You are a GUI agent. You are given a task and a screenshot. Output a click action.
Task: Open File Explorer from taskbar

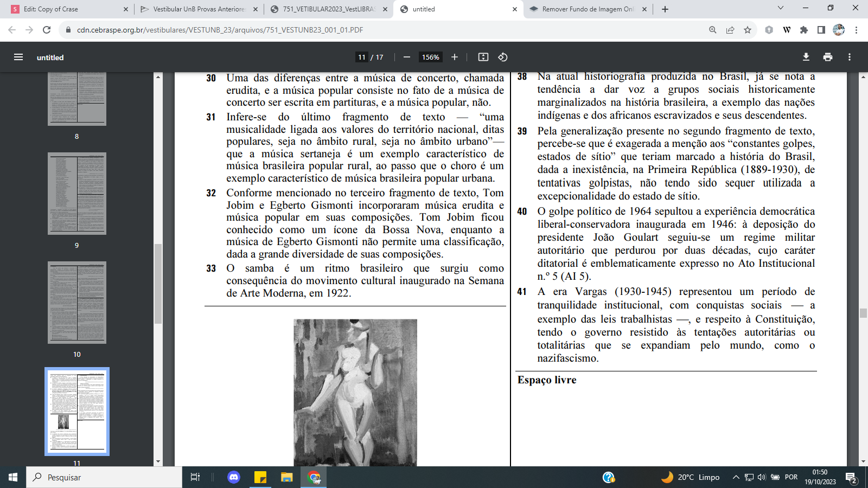pos(286,477)
